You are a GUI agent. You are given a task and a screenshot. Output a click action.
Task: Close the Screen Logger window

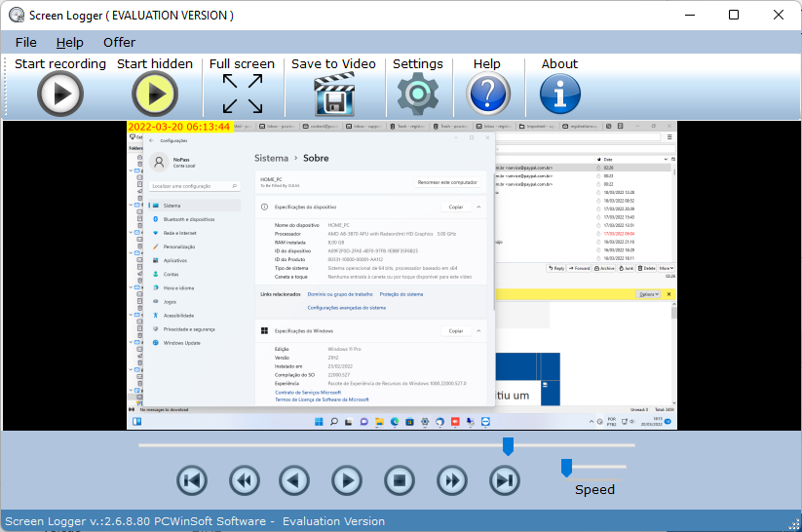[778, 15]
